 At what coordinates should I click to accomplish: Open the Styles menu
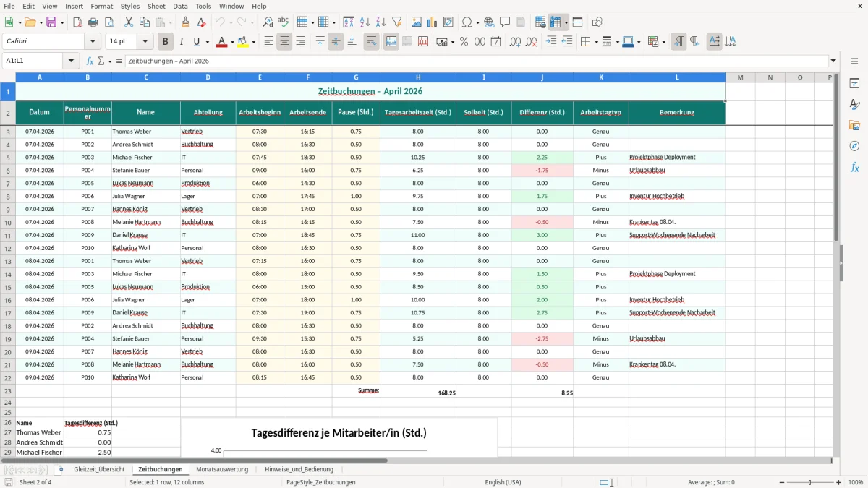point(130,6)
